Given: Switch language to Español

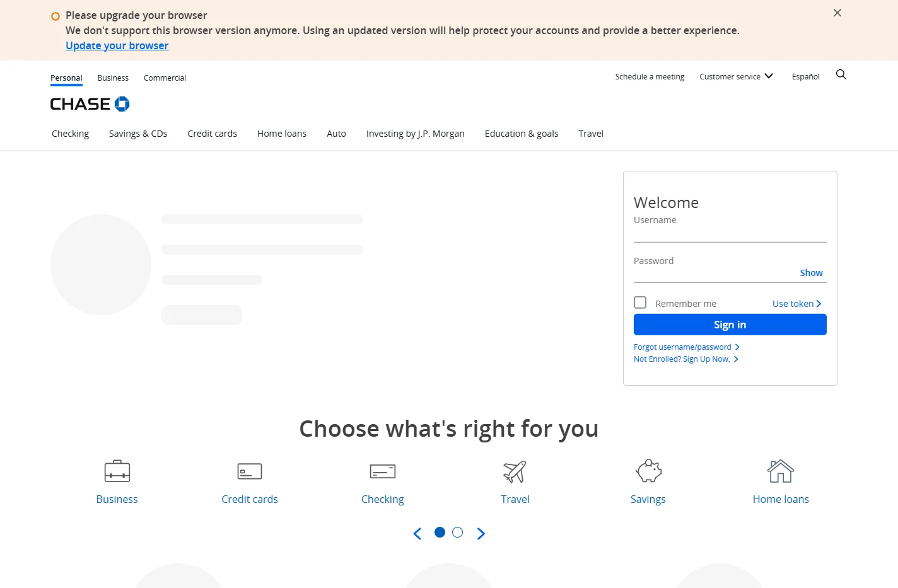Looking at the screenshot, I should coord(806,77).
